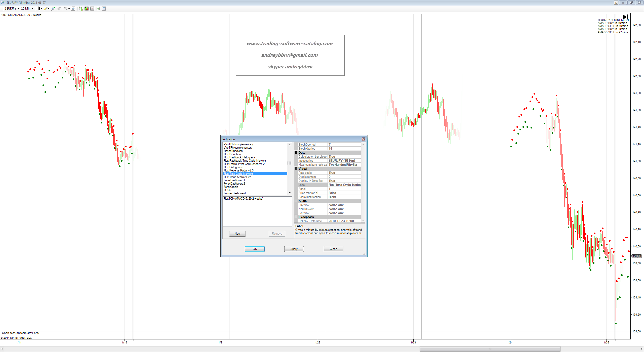Screen dimensions: 644x352
Task: Click the zoom in magnifier icon
Action: pos(53,9)
